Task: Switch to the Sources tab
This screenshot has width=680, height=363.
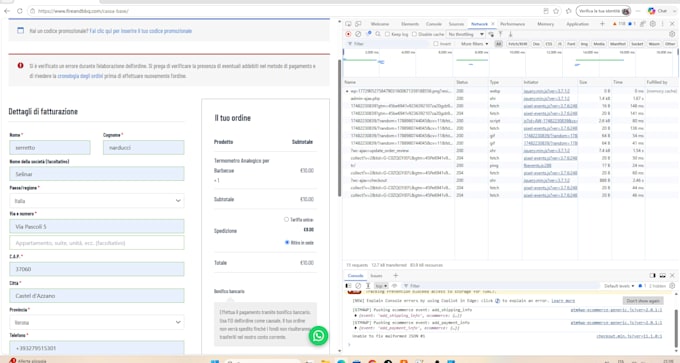Action: pyautogui.click(x=456, y=24)
